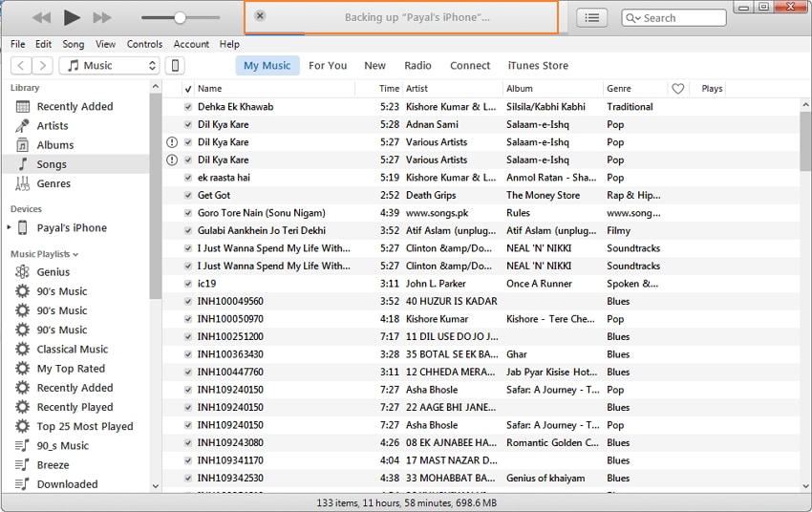
Task: Open the View menu
Action: (x=105, y=44)
